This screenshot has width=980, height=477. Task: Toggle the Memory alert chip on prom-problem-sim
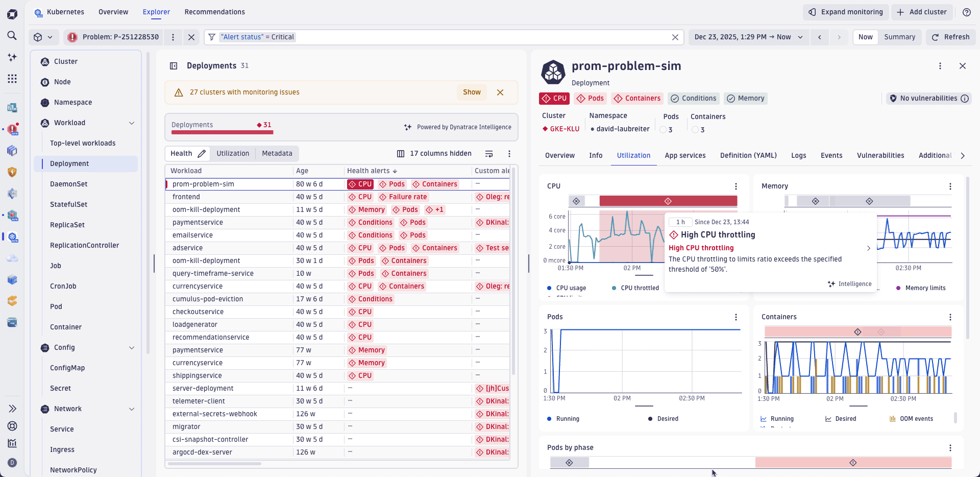746,98
